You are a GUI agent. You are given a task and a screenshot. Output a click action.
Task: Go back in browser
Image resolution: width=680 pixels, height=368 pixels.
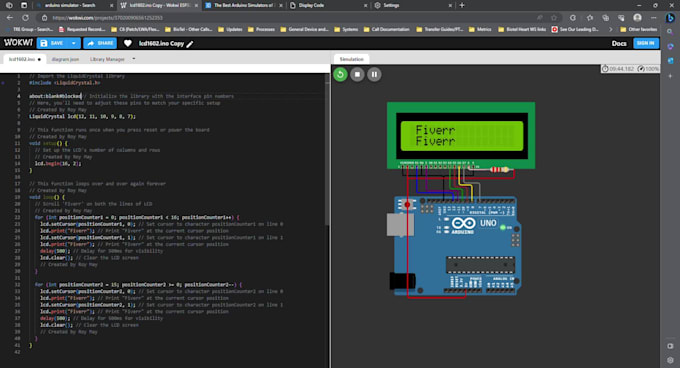pyautogui.click(x=10, y=18)
